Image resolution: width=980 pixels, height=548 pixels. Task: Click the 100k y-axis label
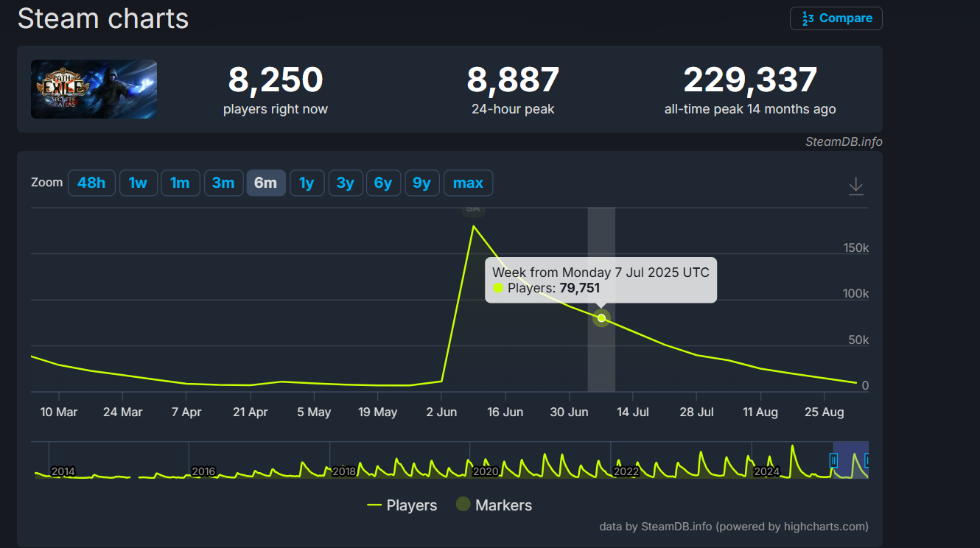856,294
